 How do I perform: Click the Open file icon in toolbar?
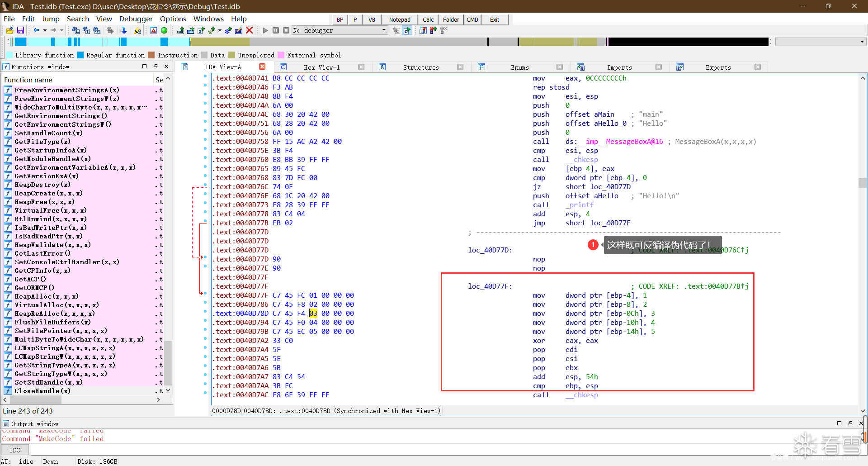pos(9,30)
